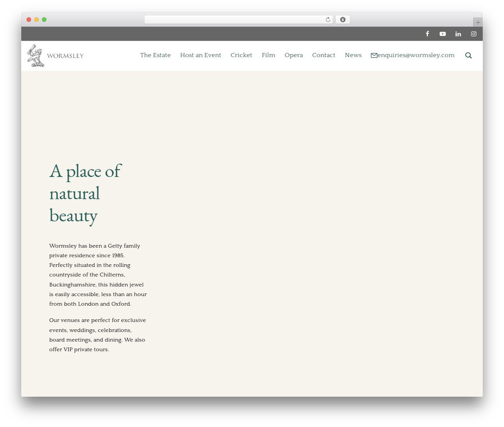Open The Estate menu
The height and width of the screenshot is (427, 504).
156,55
